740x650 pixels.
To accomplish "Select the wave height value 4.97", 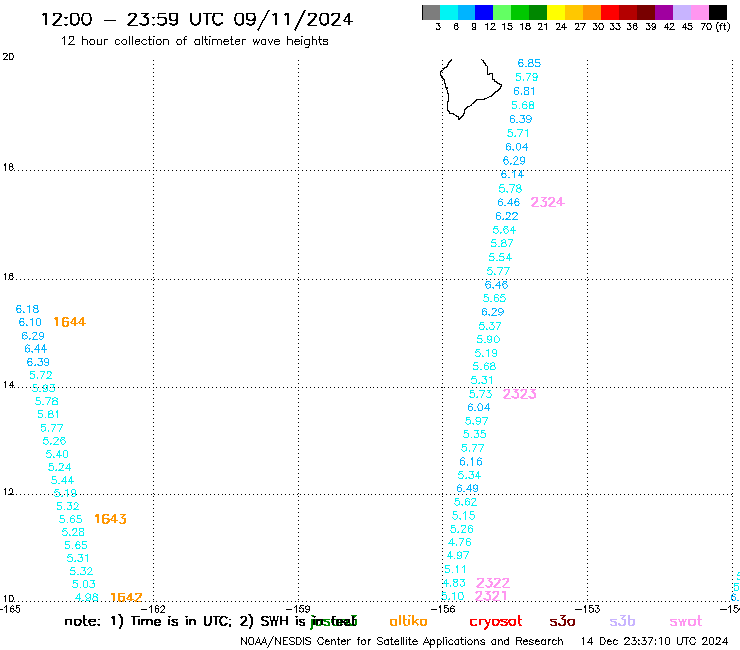I will click(458, 556).
